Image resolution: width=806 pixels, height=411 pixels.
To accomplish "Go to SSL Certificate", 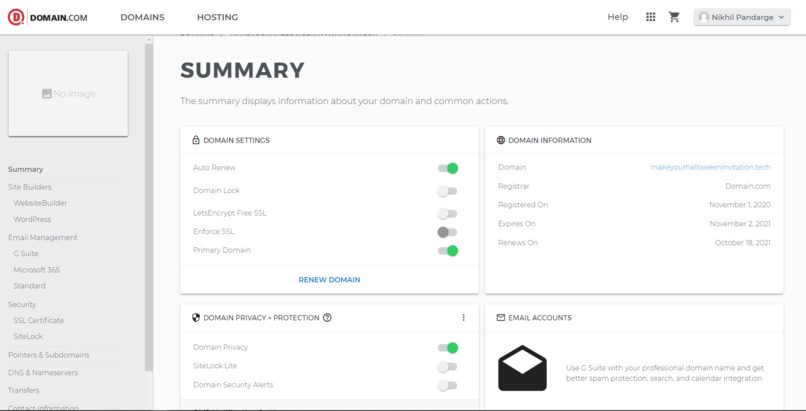I will [39, 320].
